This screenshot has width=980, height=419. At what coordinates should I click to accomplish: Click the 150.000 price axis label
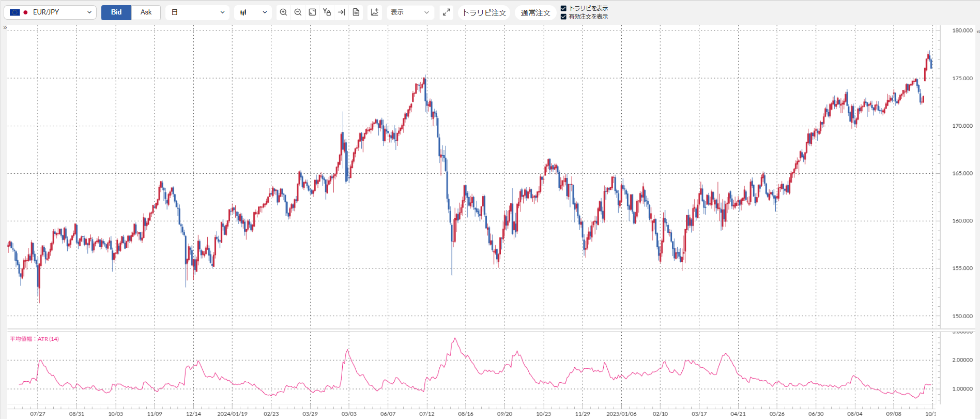[962, 316]
